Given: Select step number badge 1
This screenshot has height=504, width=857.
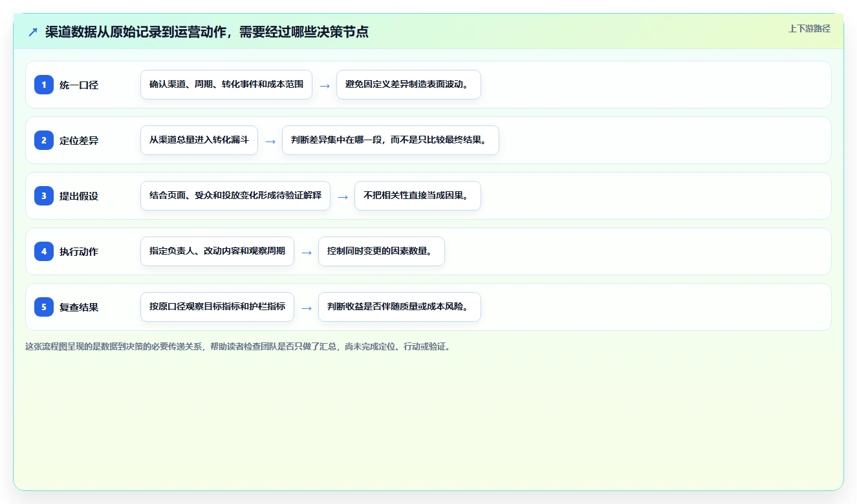Looking at the screenshot, I should (x=44, y=85).
